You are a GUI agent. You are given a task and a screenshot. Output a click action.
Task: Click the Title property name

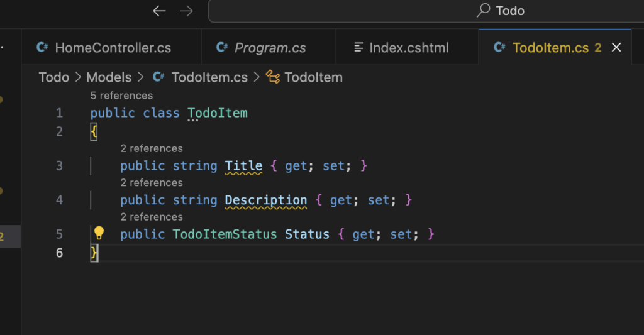243,166
